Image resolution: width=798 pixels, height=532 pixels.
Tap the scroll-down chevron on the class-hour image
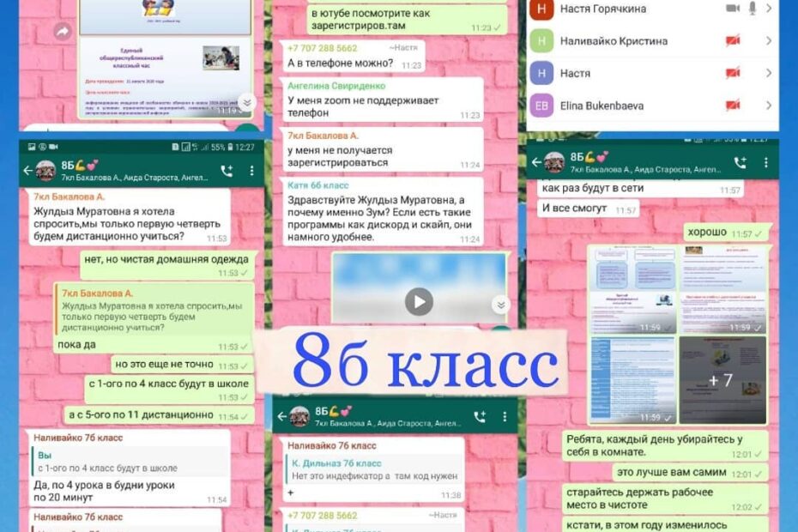247,103
